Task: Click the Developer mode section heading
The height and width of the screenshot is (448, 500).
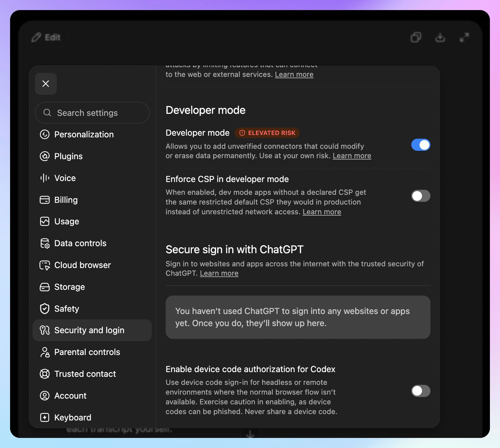Action: pos(205,110)
